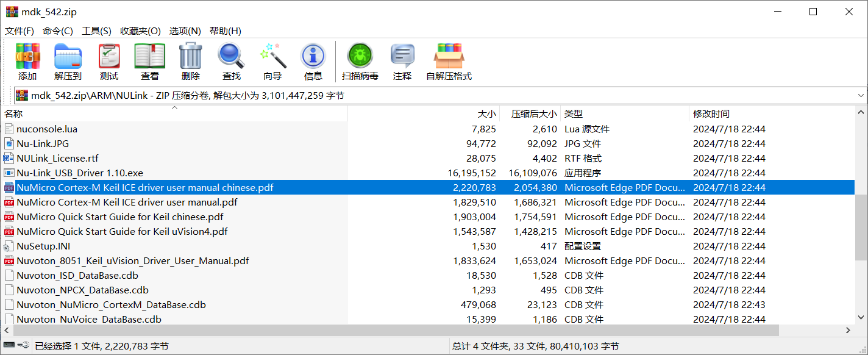The image size is (868, 355).
Task: Select NuMicro Quick Start Guide for Keil uVision4.pdf name
Action: click(122, 231)
